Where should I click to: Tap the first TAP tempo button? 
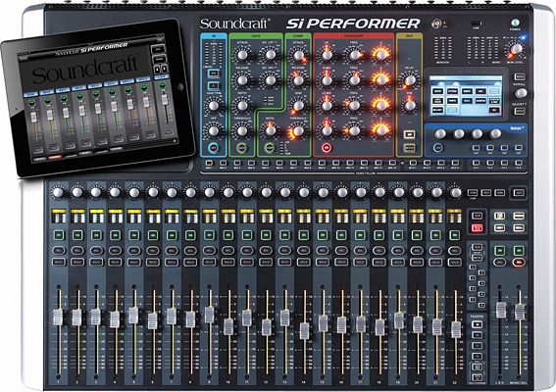click(476, 148)
